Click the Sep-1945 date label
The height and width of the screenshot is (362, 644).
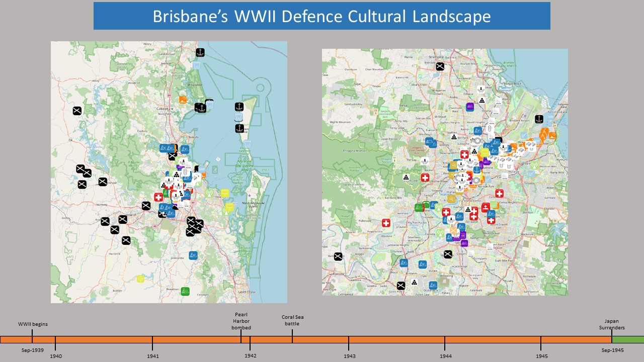612,350
